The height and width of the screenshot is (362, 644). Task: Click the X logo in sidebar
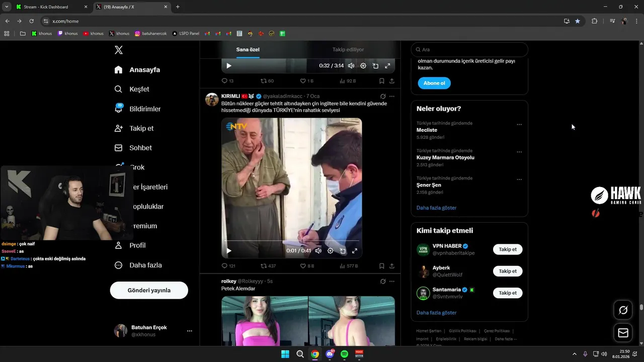(x=118, y=50)
